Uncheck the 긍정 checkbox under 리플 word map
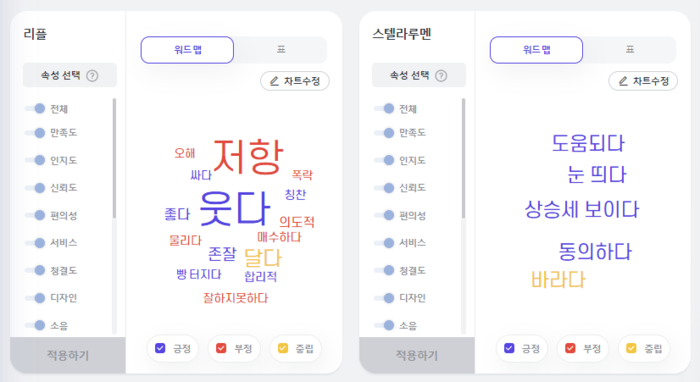Viewport: 700px width, 382px height. pyautogui.click(x=160, y=348)
